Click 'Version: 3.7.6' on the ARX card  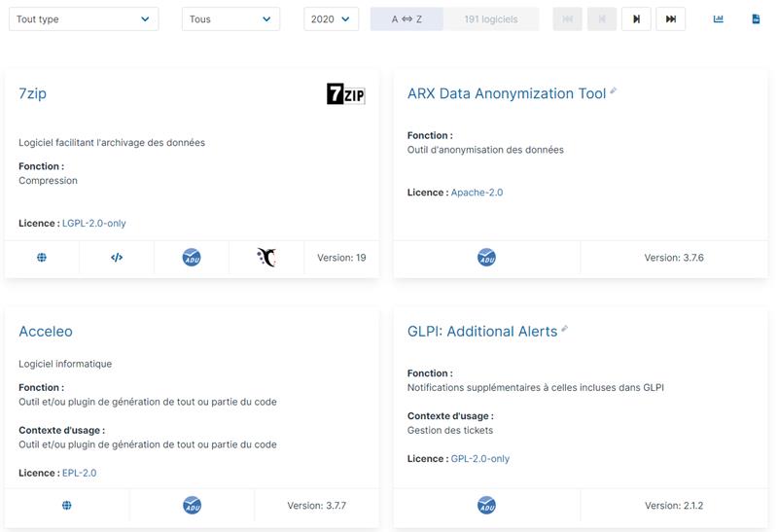coord(674,258)
